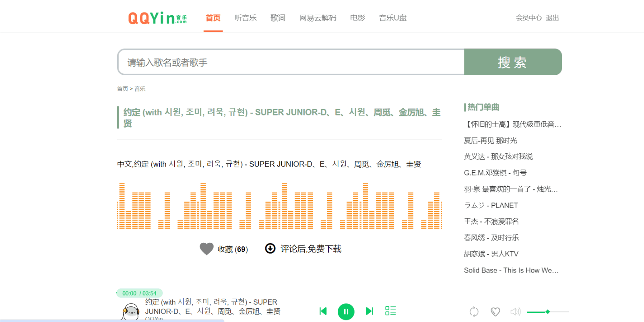Click the song name search field

(x=291, y=62)
